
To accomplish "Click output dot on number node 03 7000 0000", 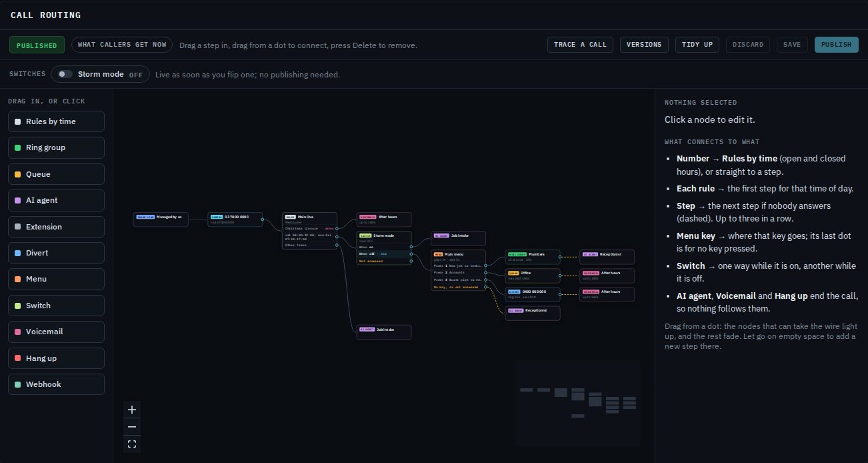I will 263,219.
